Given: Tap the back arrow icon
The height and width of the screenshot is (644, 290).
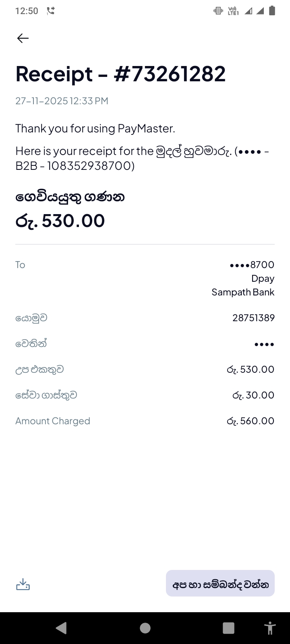Looking at the screenshot, I should click(23, 38).
